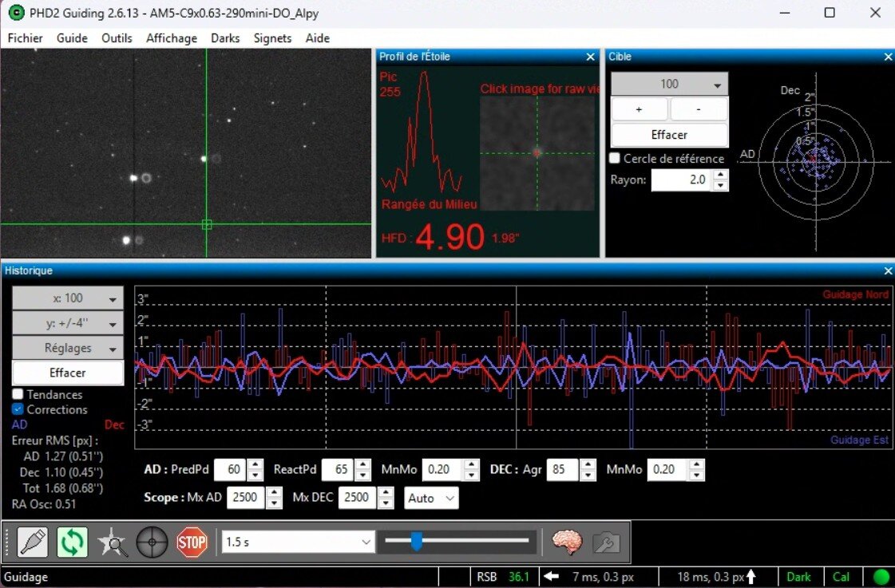This screenshot has height=588, width=895.
Task: Click green status indicator in status bar
Action: (881, 577)
